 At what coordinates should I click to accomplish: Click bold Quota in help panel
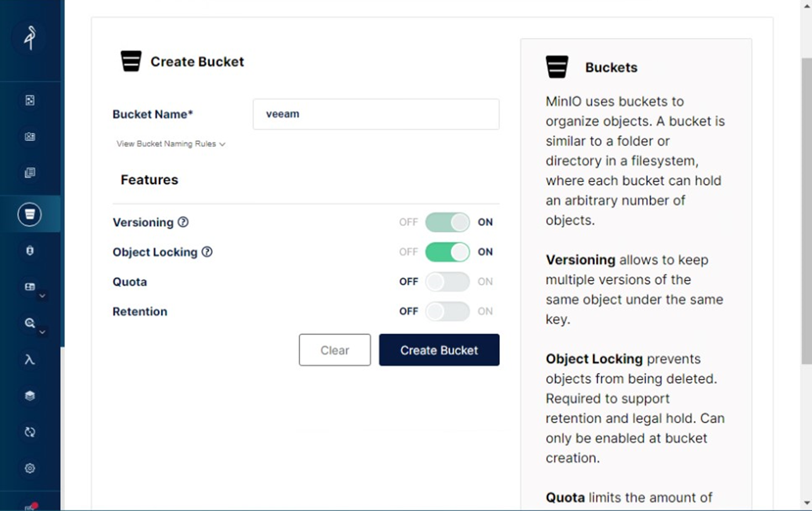[x=565, y=498]
